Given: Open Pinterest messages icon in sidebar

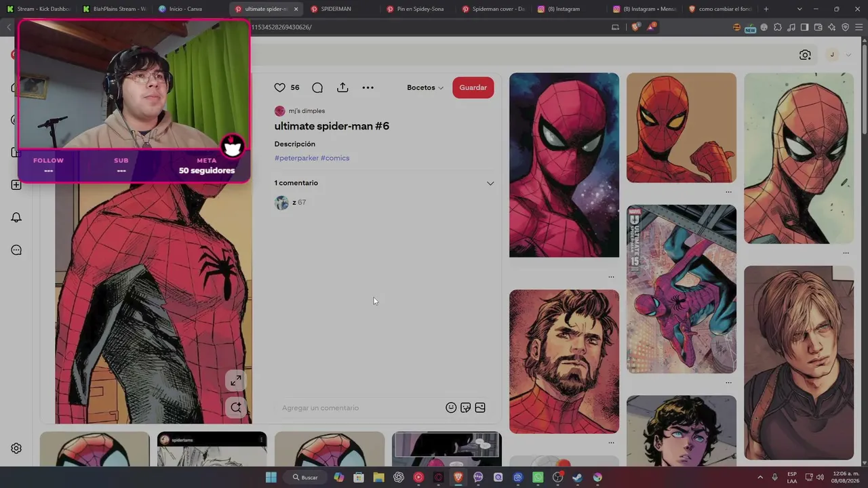Looking at the screenshot, I should (x=16, y=250).
